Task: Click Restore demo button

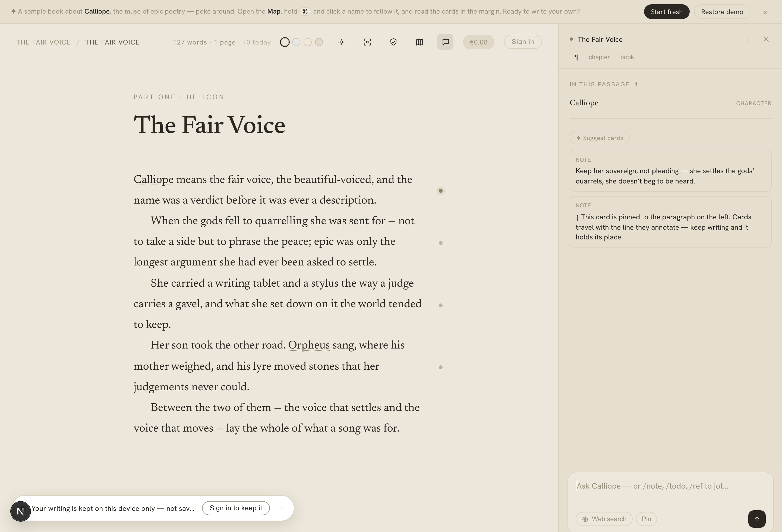Action: pyautogui.click(x=722, y=12)
